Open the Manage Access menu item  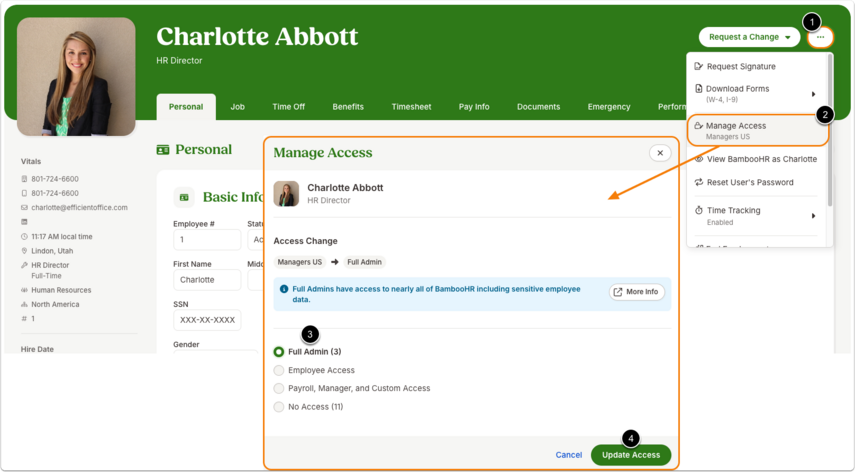758,130
